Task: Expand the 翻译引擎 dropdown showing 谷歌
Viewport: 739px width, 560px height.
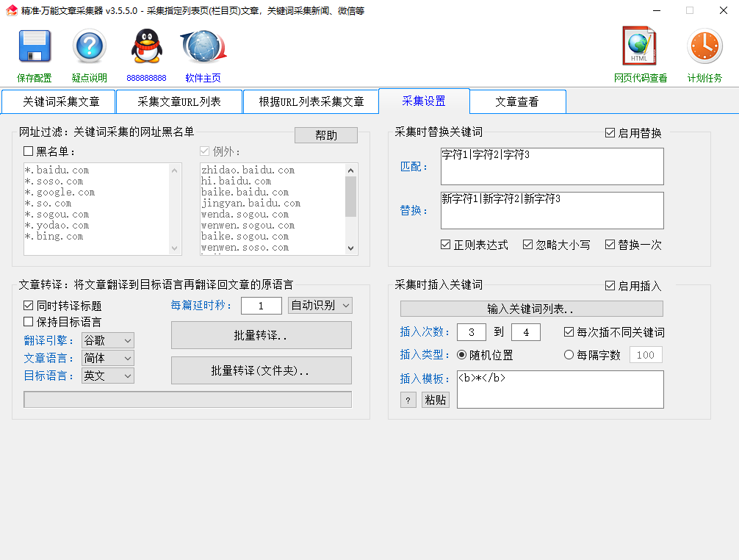Action: [x=108, y=340]
